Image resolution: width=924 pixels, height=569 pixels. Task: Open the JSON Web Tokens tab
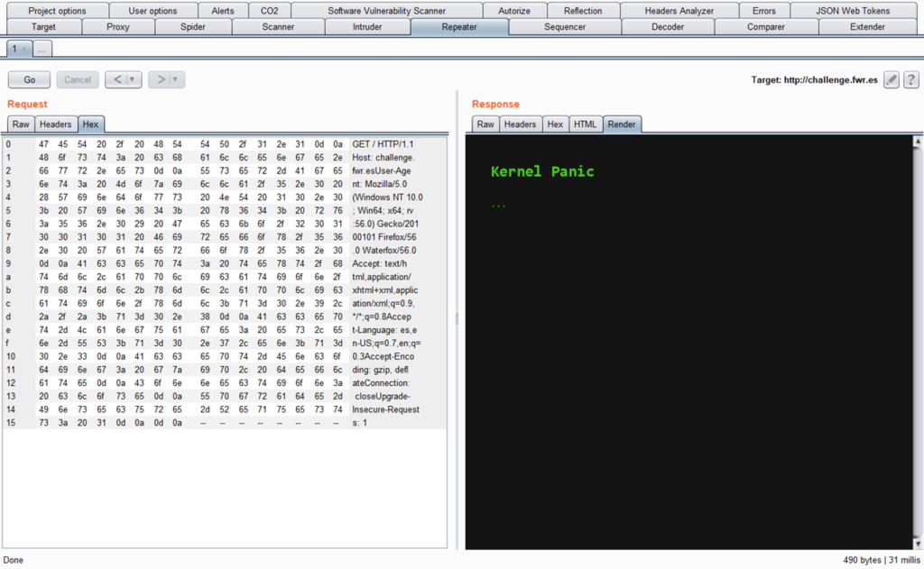pyautogui.click(x=852, y=11)
